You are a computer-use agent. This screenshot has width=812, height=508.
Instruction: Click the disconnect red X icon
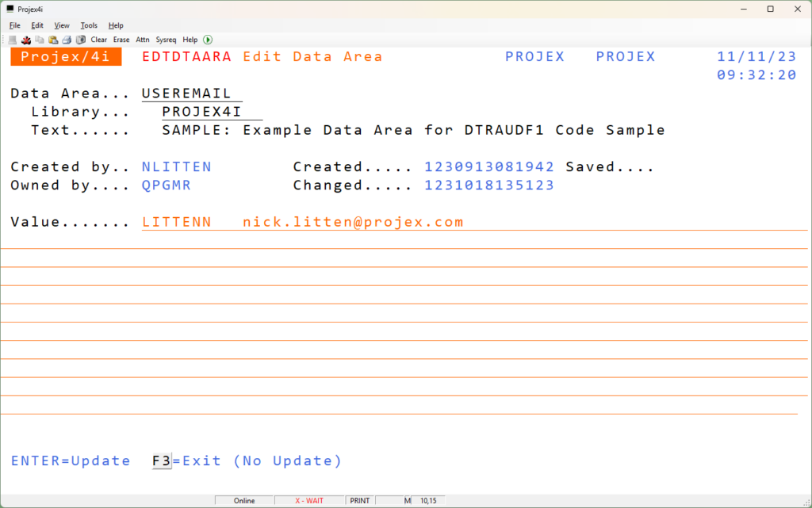26,40
